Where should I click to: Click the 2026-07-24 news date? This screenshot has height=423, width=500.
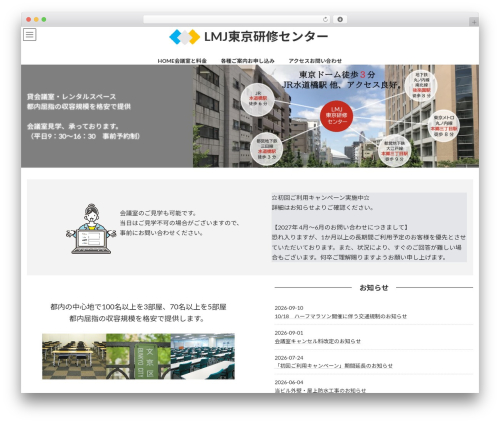click(x=289, y=358)
